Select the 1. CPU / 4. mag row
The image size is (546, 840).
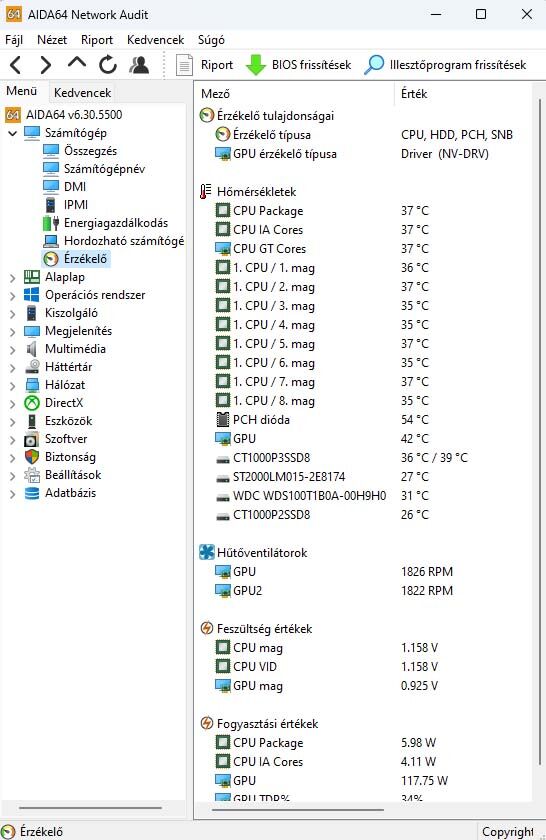(x=363, y=325)
